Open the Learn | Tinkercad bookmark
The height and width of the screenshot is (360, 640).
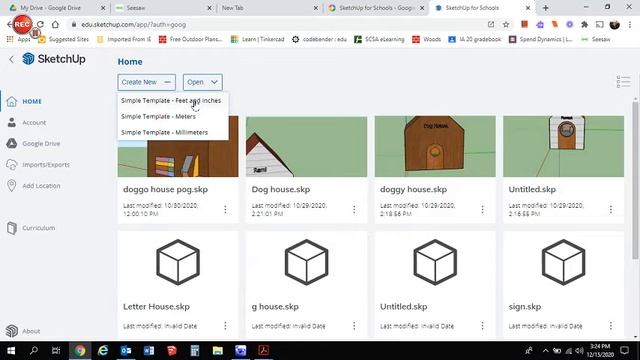pos(258,39)
